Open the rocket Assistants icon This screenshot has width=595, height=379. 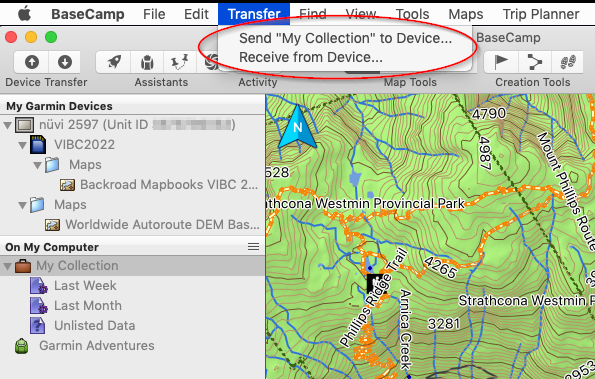(x=114, y=62)
